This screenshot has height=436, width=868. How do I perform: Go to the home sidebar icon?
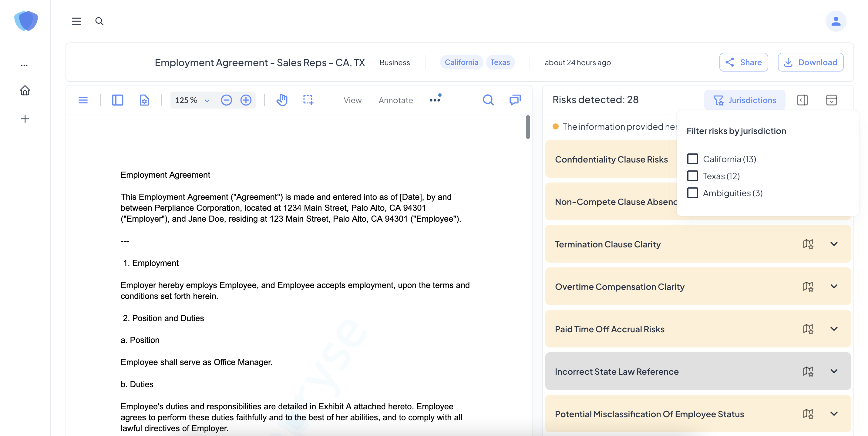click(25, 90)
